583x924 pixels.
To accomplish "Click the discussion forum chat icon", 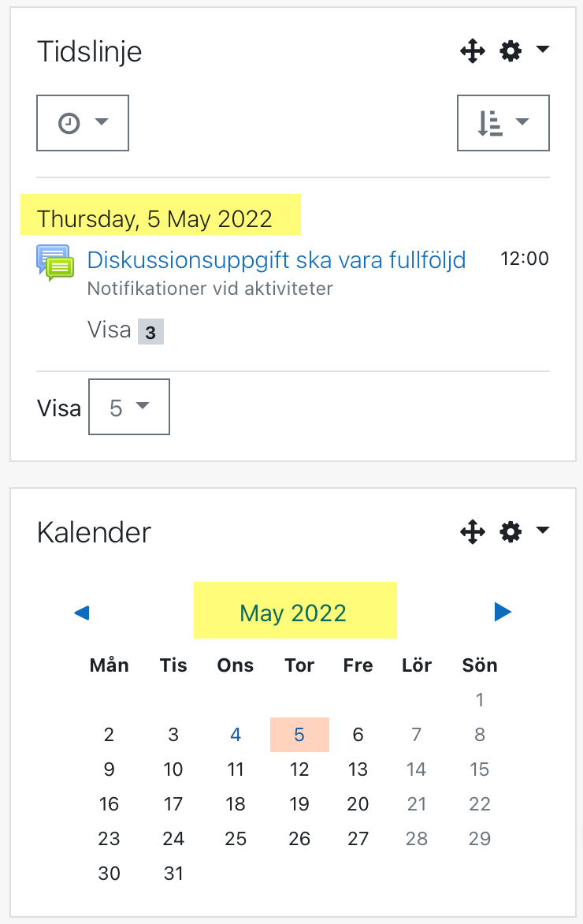I will 55,263.
